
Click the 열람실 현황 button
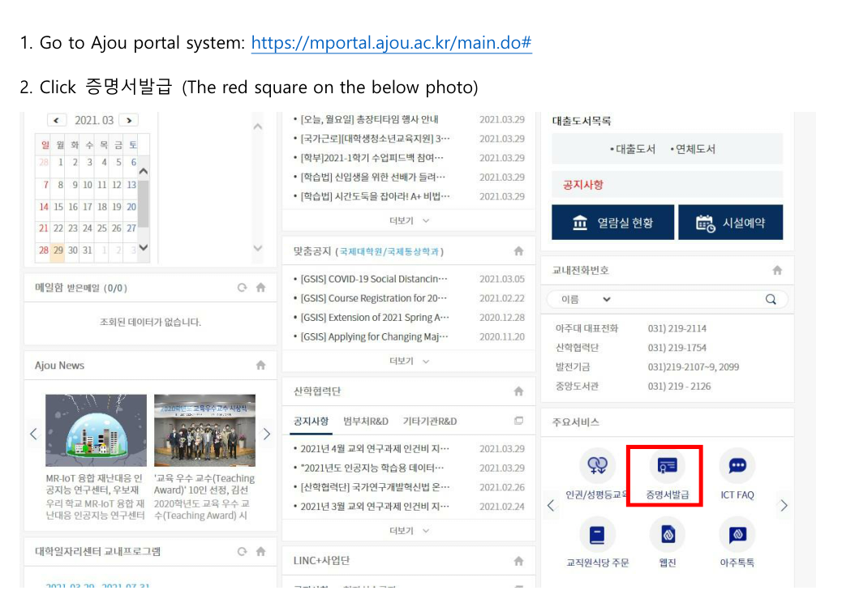coord(612,223)
